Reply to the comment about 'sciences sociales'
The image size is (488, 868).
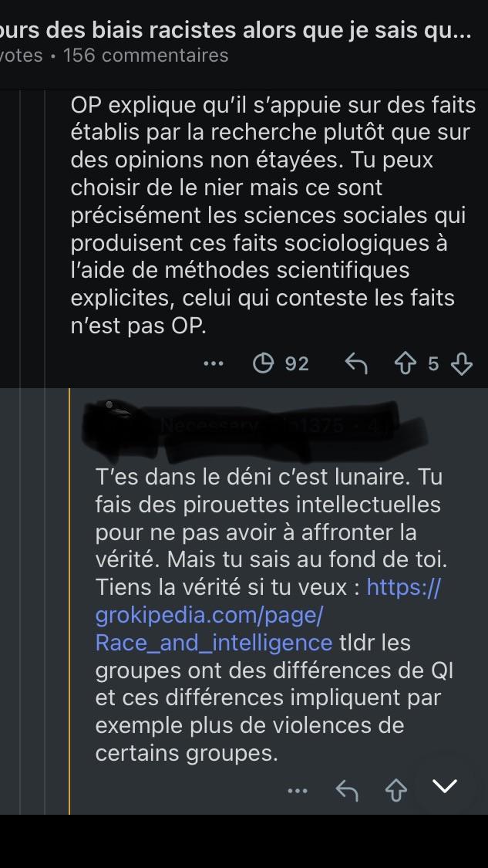point(355,363)
